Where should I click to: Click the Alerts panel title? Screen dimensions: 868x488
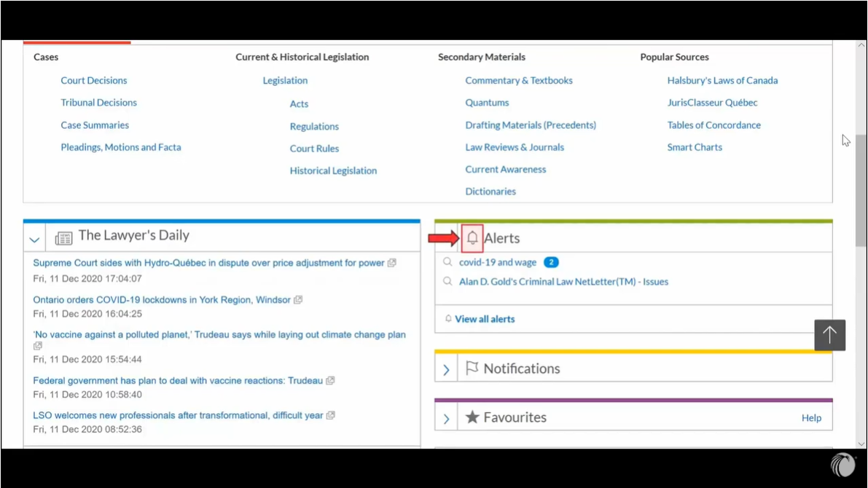(502, 238)
